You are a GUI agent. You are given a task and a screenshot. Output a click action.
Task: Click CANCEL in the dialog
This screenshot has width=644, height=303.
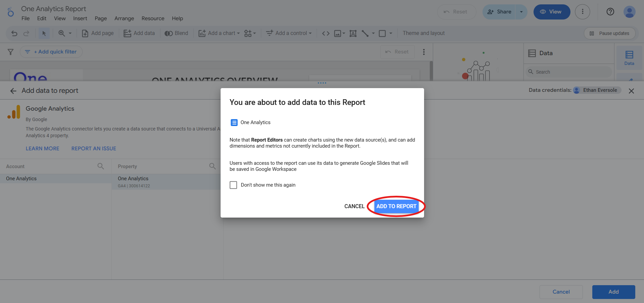[354, 206]
